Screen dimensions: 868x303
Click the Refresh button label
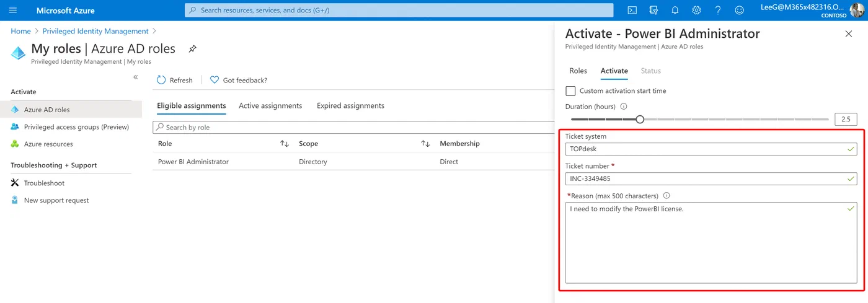pos(181,81)
